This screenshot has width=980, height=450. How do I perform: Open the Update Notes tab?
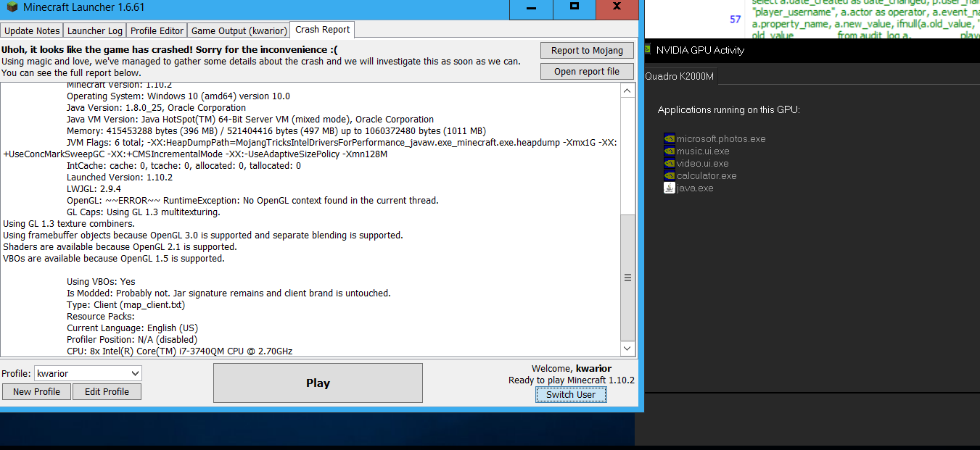pyautogui.click(x=32, y=30)
